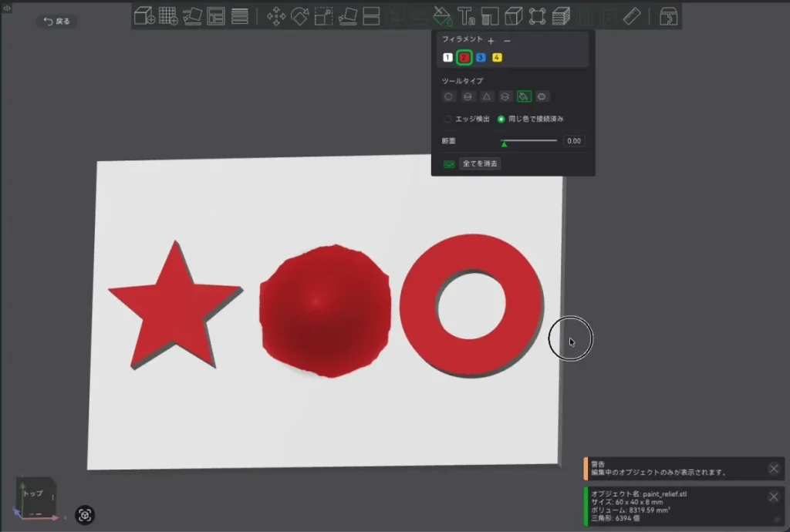Choose the bucket fill tool type
Viewport: 790px width, 532px height.
pos(524,96)
